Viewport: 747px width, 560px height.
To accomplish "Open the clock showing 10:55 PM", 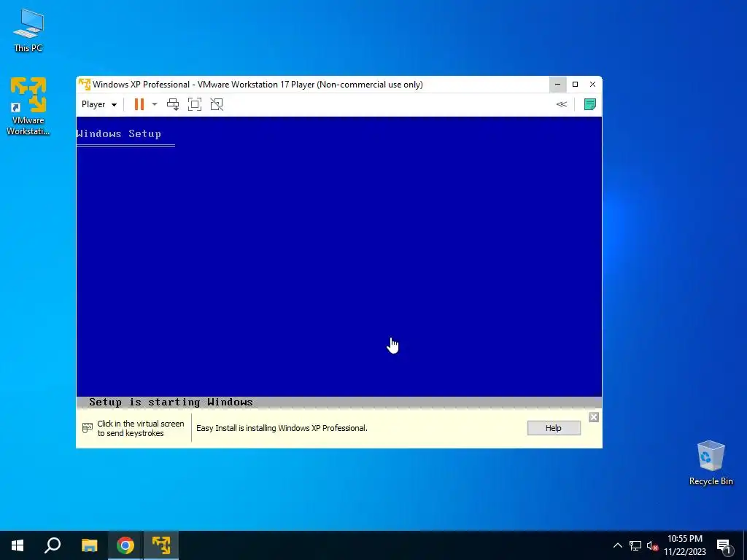I will click(x=684, y=545).
